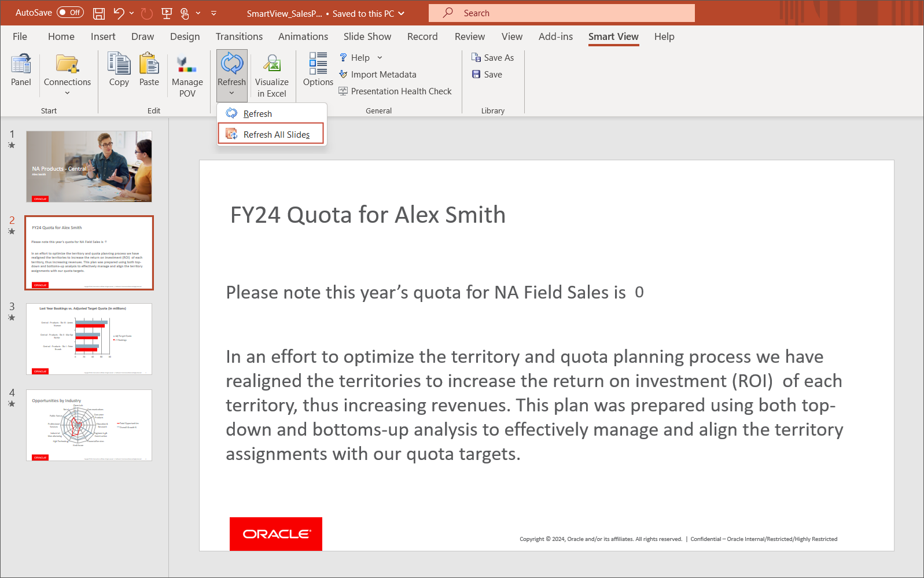Click slide 3 animation star icon
Viewport: 924px width, 578px height.
(x=12, y=318)
